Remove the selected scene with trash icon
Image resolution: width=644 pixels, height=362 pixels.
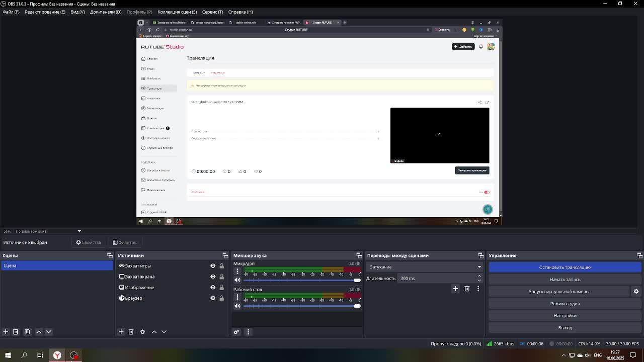click(x=16, y=332)
